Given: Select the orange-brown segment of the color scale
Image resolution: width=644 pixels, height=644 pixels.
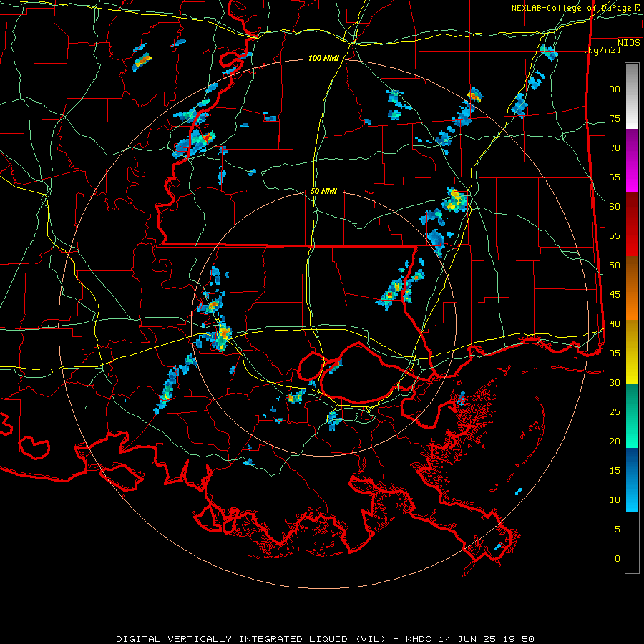Looking at the screenshot, I should click(x=632, y=288).
